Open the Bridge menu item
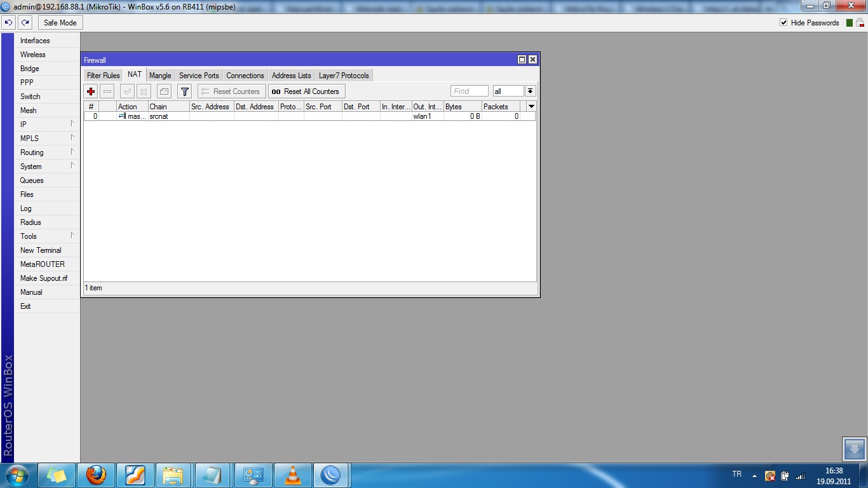 47,69
